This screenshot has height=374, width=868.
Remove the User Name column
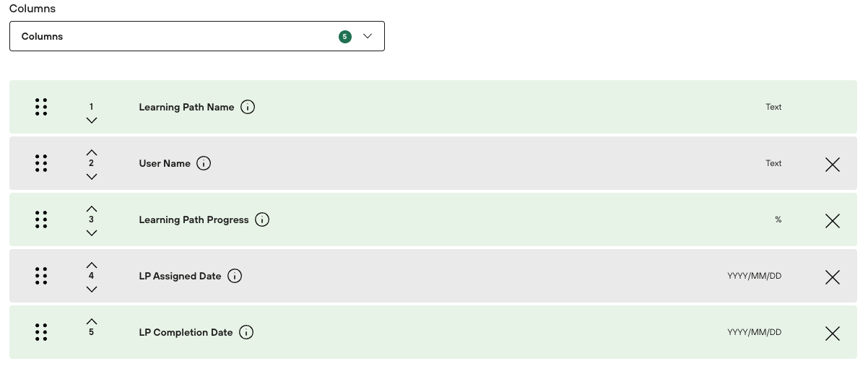pos(832,165)
